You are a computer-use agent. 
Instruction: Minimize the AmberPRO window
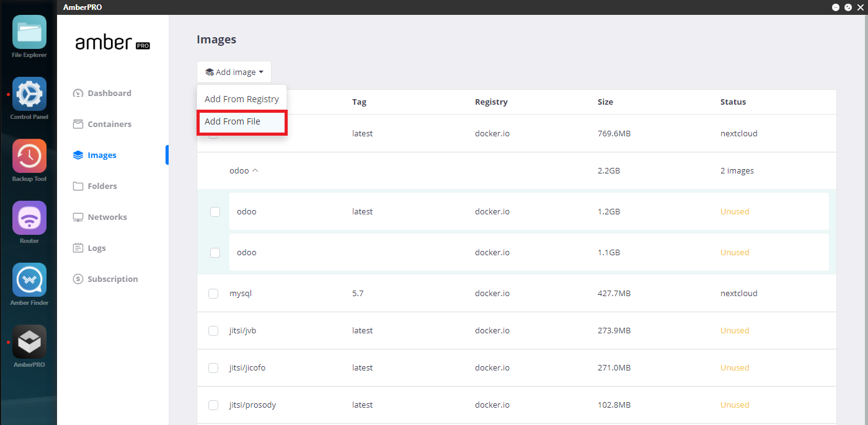coord(836,7)
